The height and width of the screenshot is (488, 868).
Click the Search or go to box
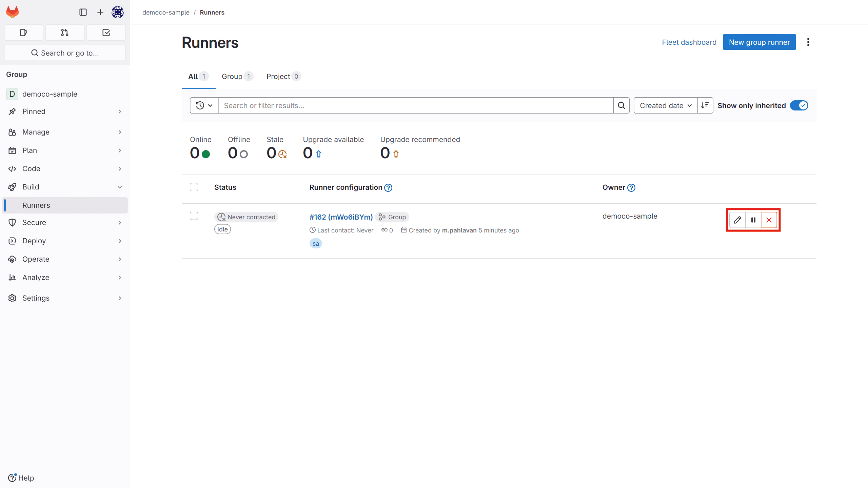pyautogui.click(x=65, y=53)
